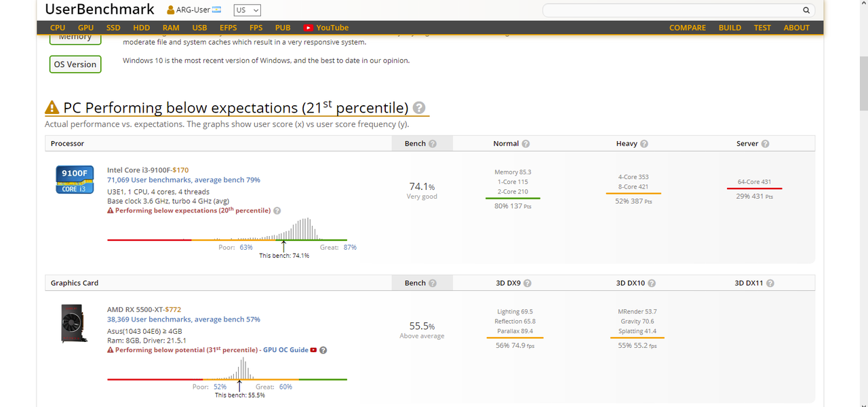
Task: Click warning triangle icon in PC Performing heading
Action: (x=52, y=108)
